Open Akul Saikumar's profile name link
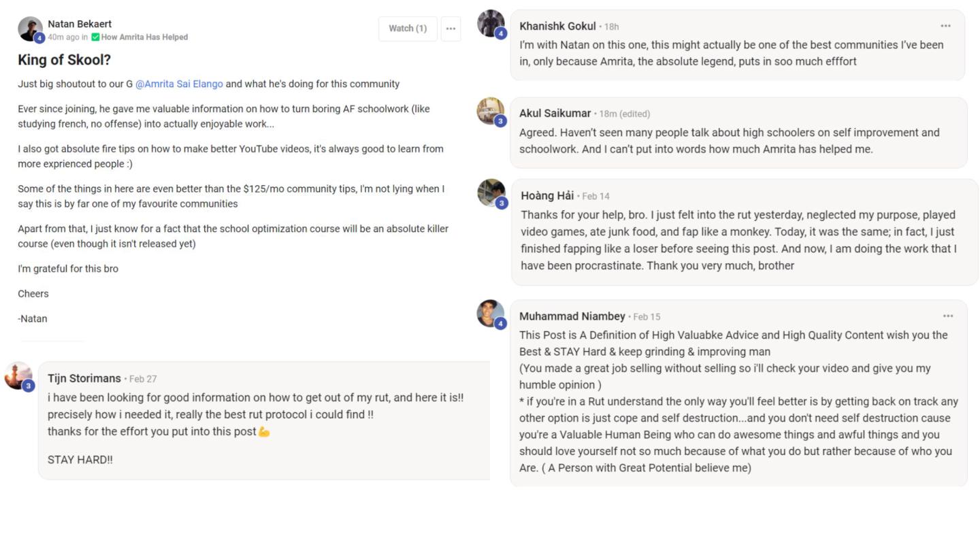Screen dimensions: 980x551 pyautogui.click(x=555, y=114)
